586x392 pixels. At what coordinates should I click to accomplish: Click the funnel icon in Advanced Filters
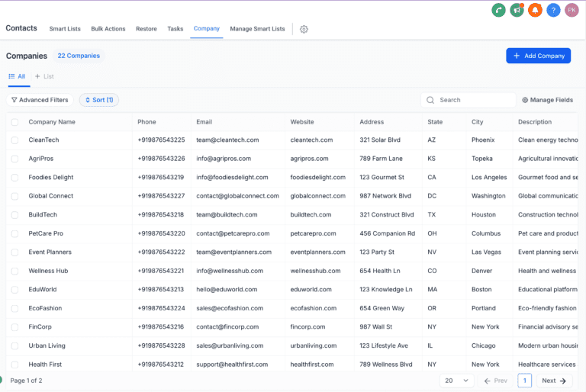[14, 100]
